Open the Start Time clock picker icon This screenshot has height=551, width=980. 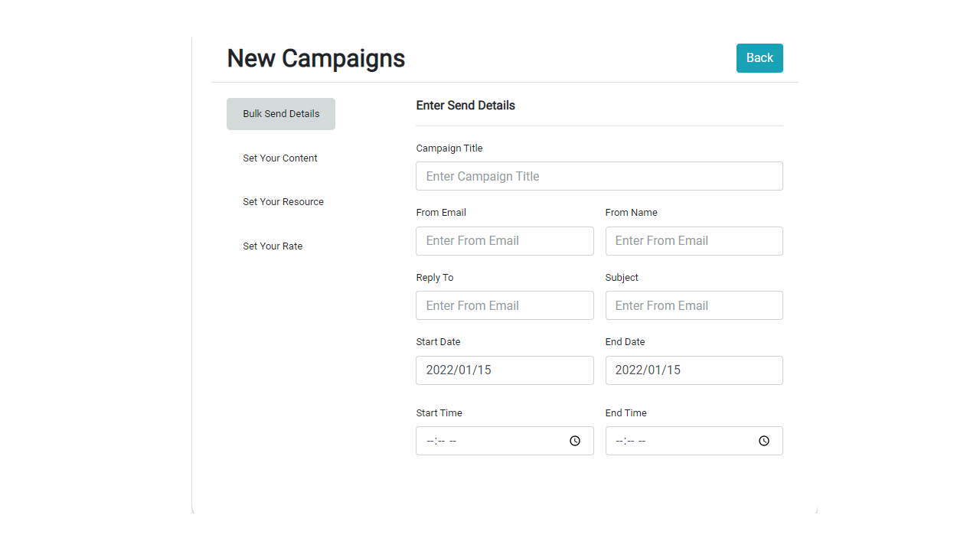(575, 441)
